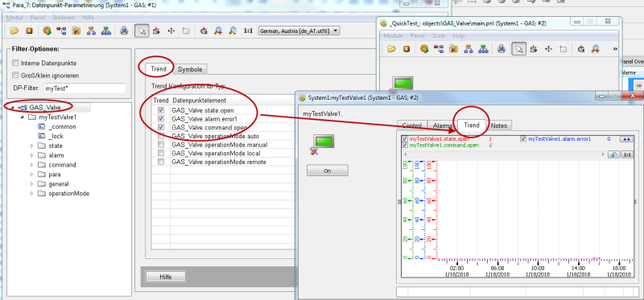The image size is (644, 300).
Task: Click the green hierarchy icon in Para toolbar
Action: (x=106, y=31)
